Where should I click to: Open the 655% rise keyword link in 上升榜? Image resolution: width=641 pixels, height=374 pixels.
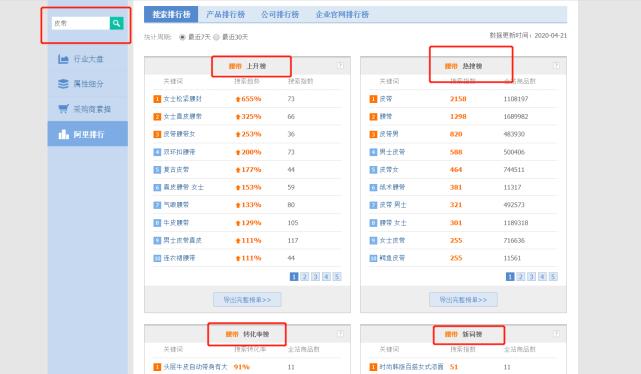[182, 99]
